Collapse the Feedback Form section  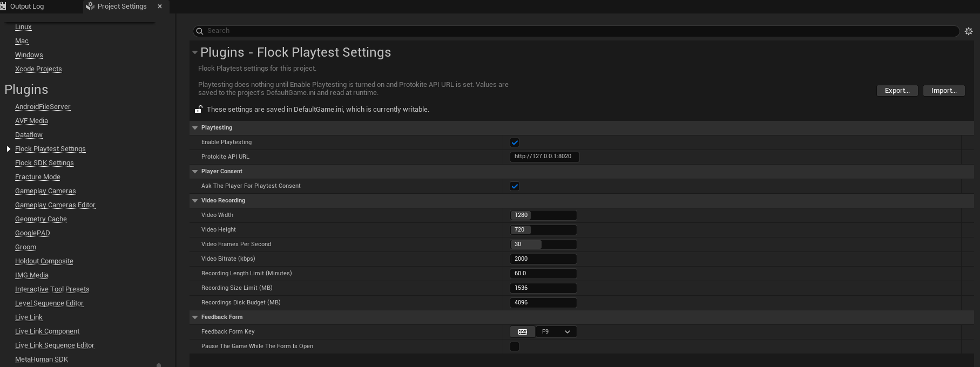195,317
